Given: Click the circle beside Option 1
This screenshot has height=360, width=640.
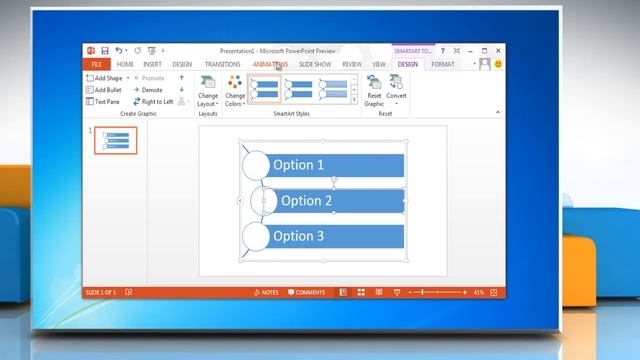Looking at the screenshot, I should click(256, 165).
